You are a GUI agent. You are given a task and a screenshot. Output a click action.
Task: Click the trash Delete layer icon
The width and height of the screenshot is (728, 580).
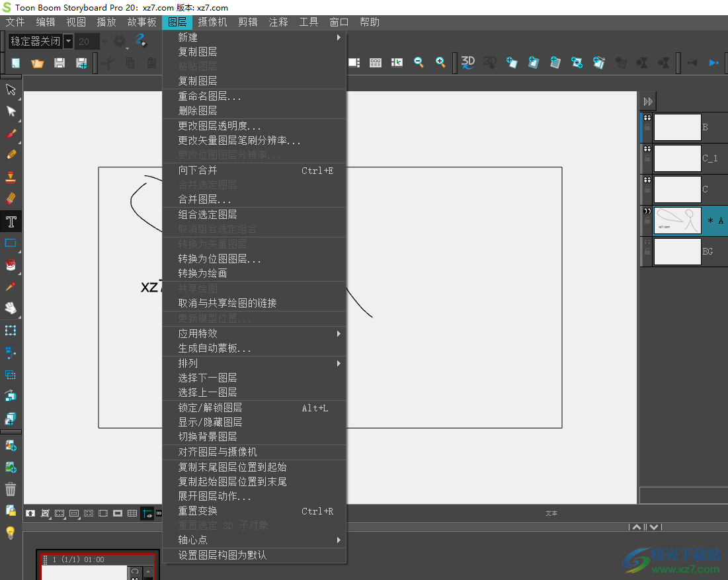pyautogui.click(x=11, y=489)
